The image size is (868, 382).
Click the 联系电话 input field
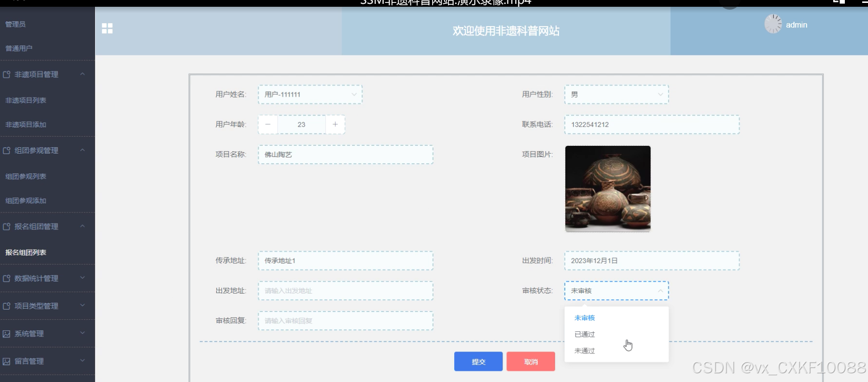[x=652, y=125]
